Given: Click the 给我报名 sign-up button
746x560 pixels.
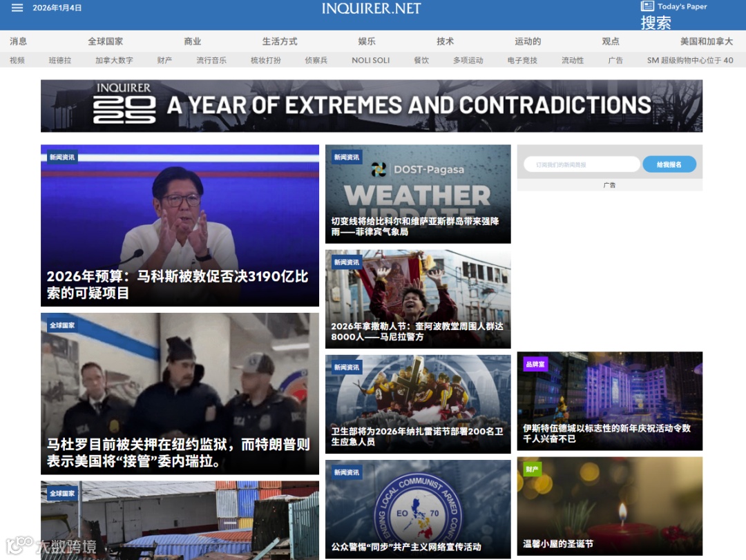Looking at the screenshot, I should (669, 164).
